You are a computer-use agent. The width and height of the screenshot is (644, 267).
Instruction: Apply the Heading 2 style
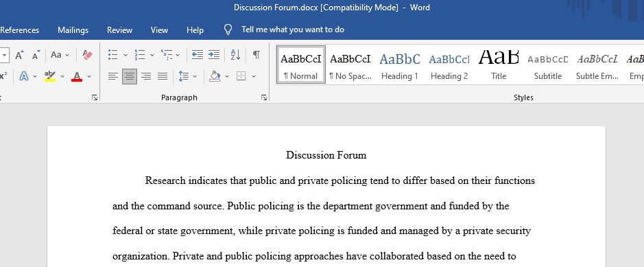click(449, 65)
